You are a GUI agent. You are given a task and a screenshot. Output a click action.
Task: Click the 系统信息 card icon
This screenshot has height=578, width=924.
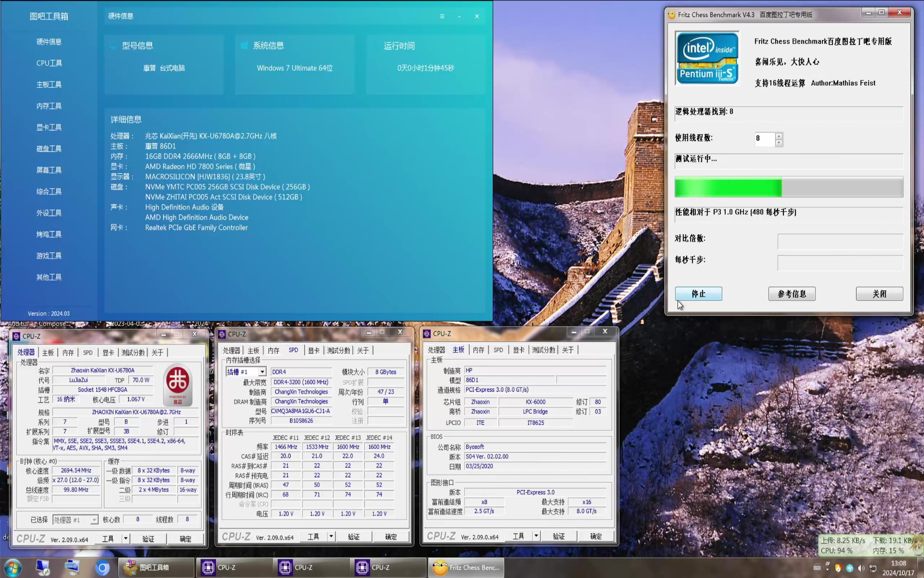coord(244,45)
